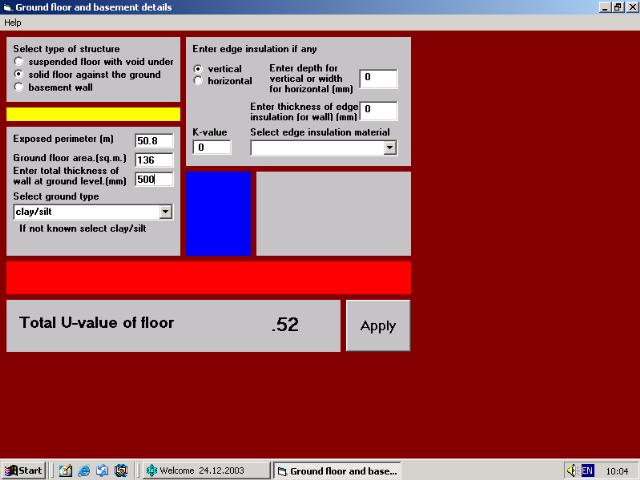Screen dimensions: 640x480
Task: Click the Internet Explorer quick launch icon
Action: [x=84, y=470]
